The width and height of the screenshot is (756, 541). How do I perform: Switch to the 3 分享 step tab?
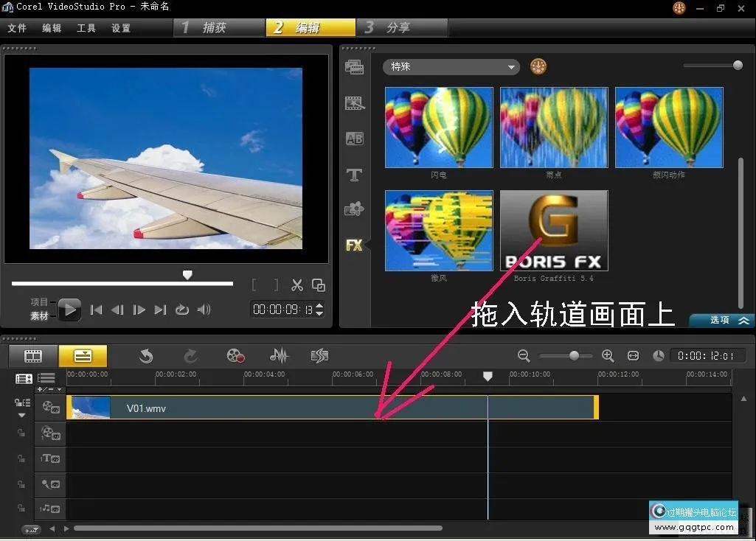[401, 28]
